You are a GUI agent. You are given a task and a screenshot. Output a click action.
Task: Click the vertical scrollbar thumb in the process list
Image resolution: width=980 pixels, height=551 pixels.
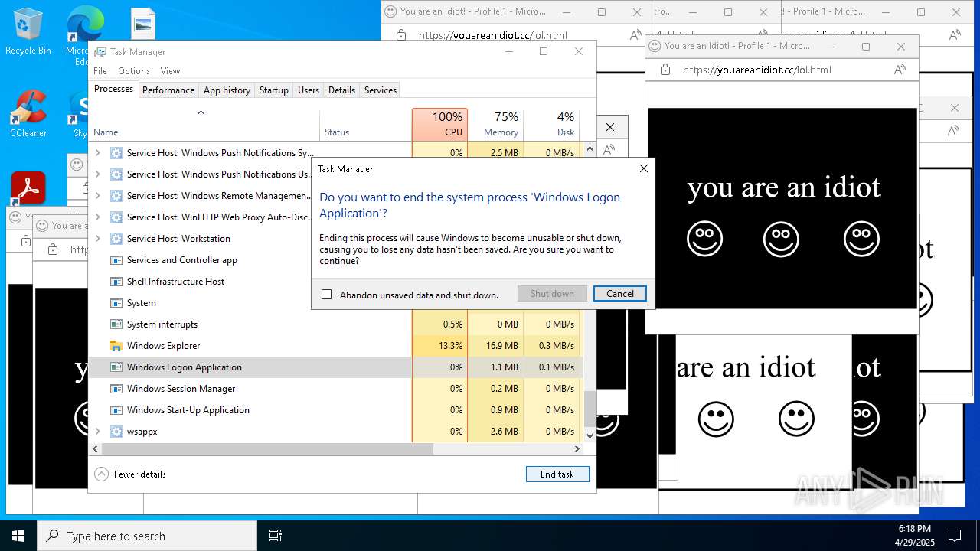tap(590, 409)
